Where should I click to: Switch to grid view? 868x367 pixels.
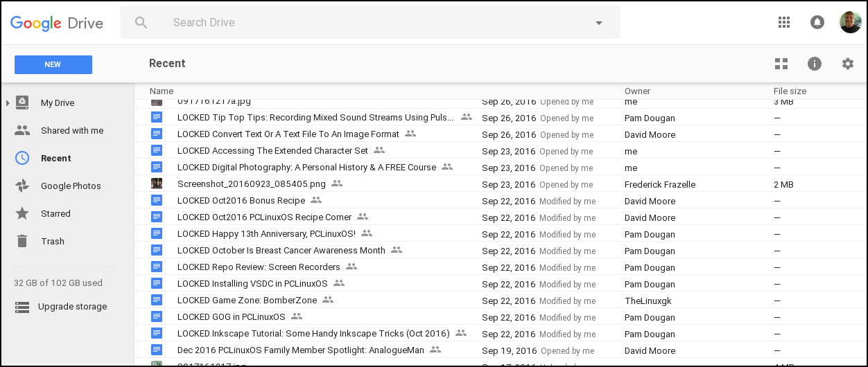point(781,64)
